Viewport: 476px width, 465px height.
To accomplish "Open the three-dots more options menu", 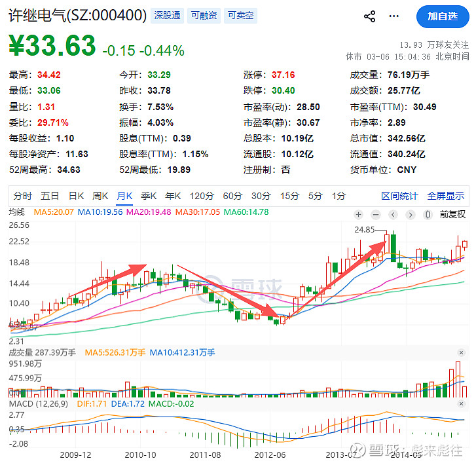I will click(394, 16).
